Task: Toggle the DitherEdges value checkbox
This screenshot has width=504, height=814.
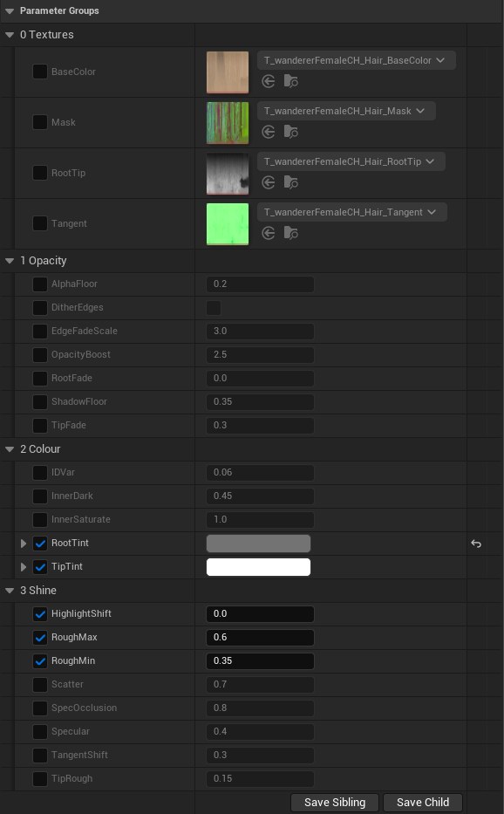Action: click(x=214, y=308)
